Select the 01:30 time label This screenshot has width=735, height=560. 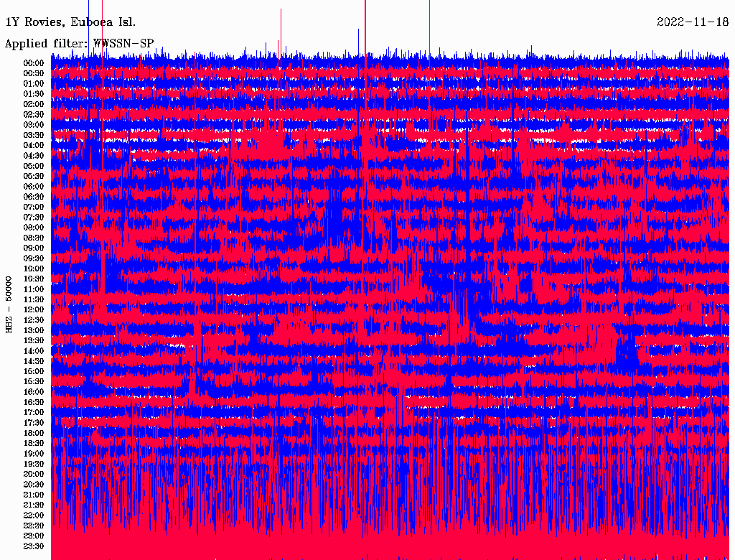tap(34, 94)
